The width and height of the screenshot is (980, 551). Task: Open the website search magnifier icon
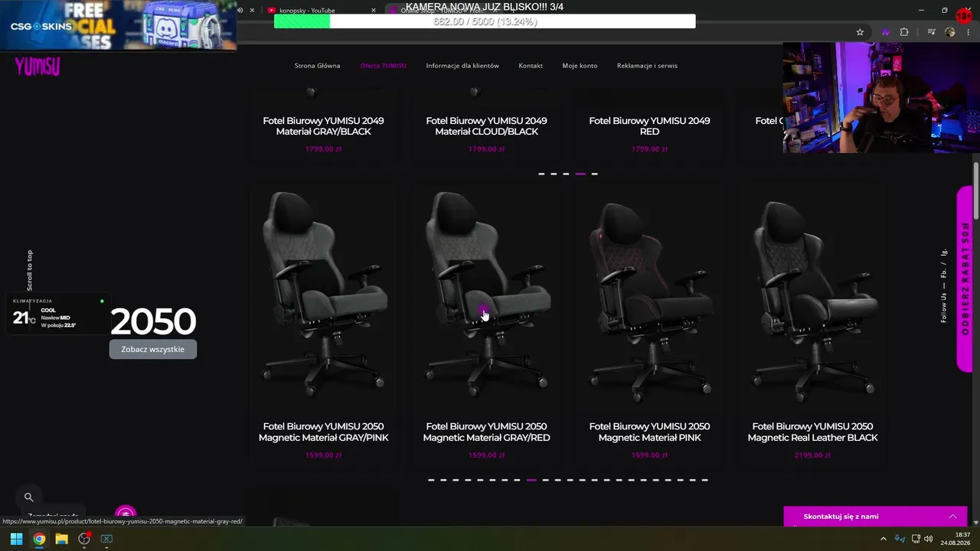pos(28,497)
